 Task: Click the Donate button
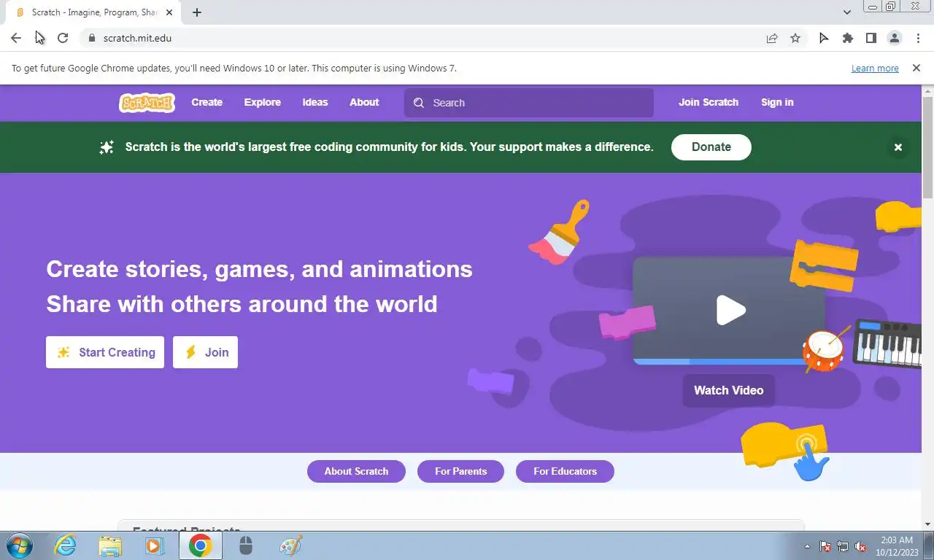coord(711,147)
